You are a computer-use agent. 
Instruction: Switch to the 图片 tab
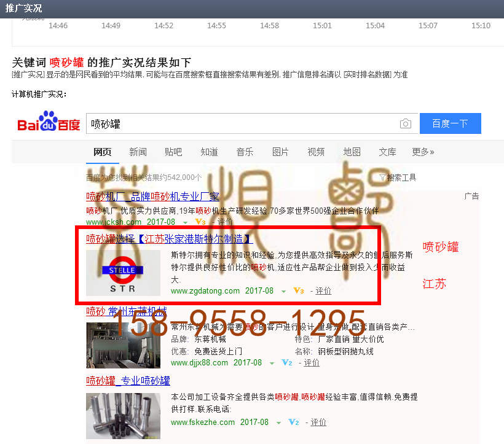click(281, 152)
